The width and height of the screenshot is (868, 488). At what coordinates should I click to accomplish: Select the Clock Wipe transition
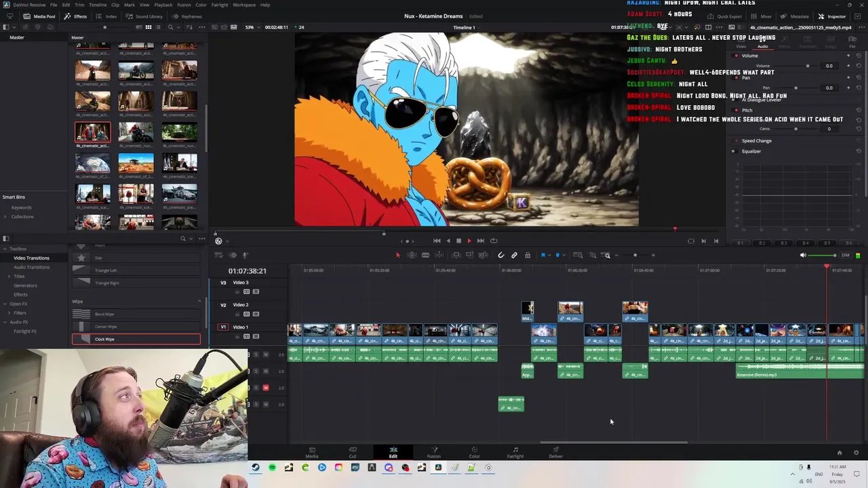(136, 339)
